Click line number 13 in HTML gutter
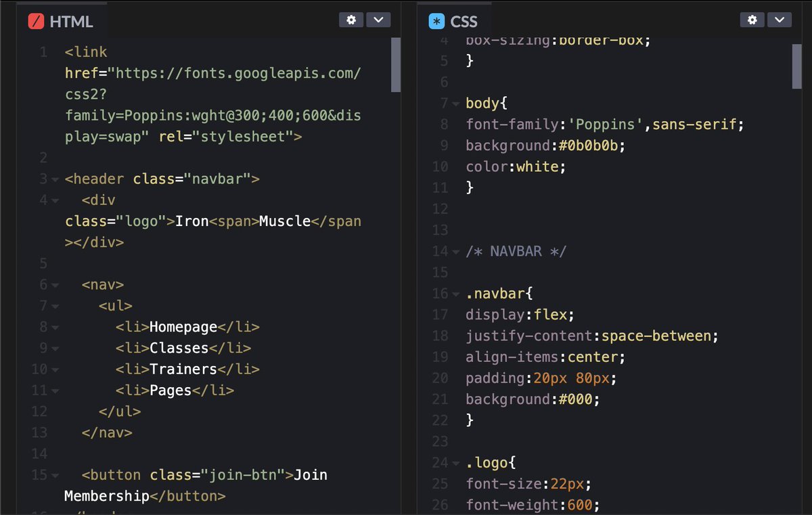Viewport: 812px width, 515px height. point(39,432)
